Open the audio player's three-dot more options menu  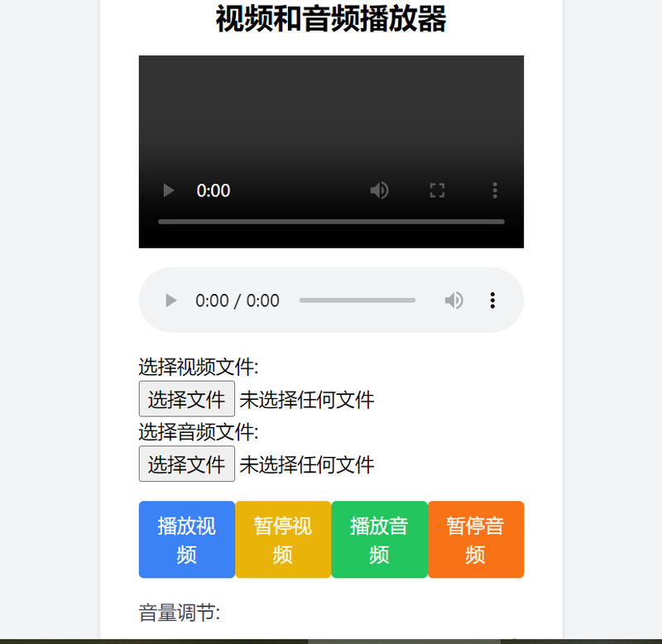492,300
